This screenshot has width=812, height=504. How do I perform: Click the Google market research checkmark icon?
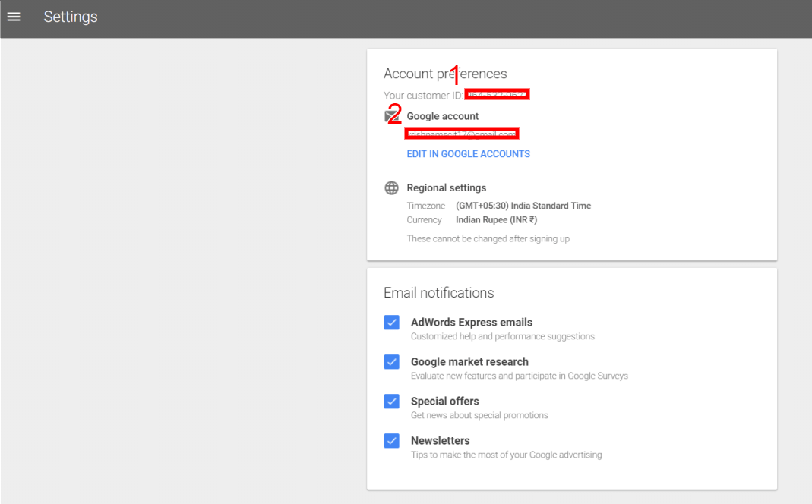coord(391,362)
